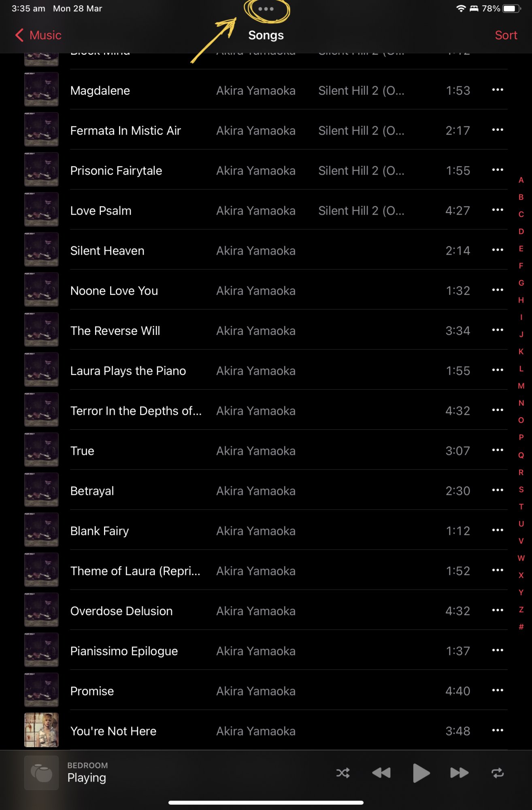
Task: Tap You're Not Here album artwork
Action: coord(41,730)
